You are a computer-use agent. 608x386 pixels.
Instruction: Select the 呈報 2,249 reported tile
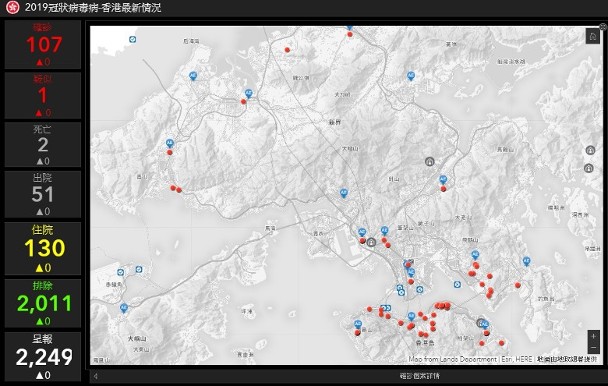[43, 357]
